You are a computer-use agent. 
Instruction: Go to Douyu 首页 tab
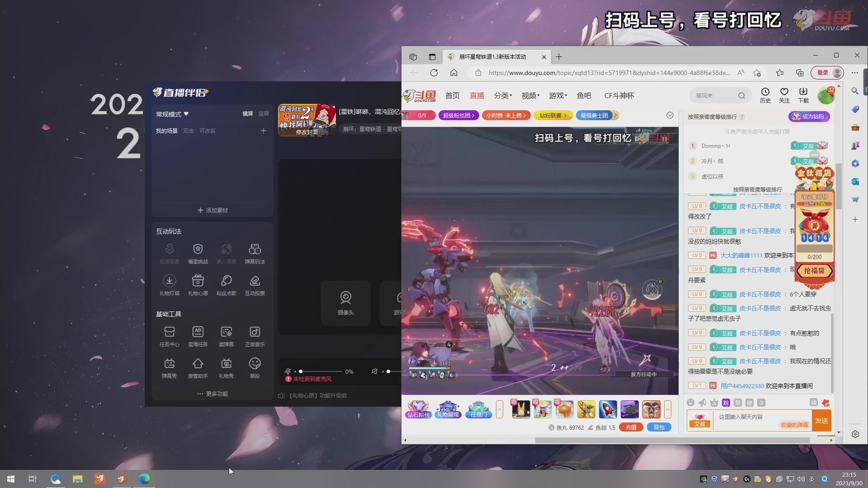tap(453, 95)
